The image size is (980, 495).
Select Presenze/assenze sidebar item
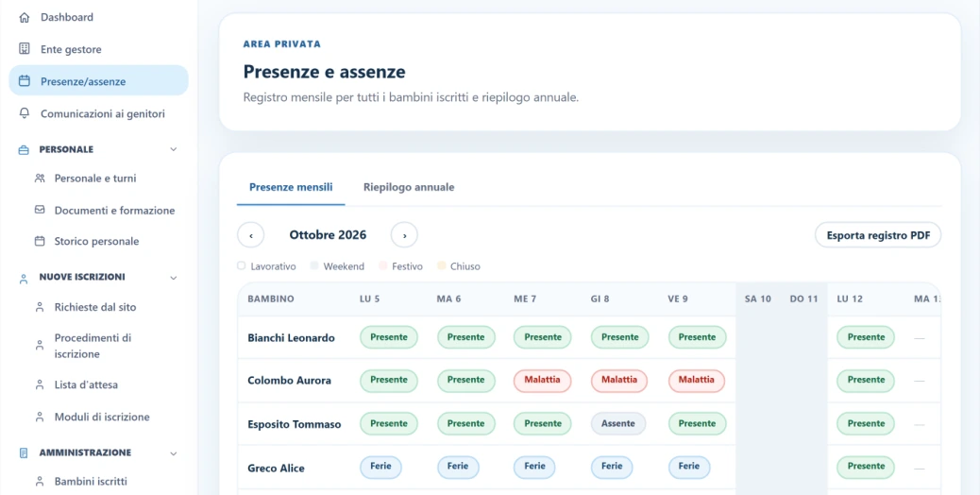99,80
